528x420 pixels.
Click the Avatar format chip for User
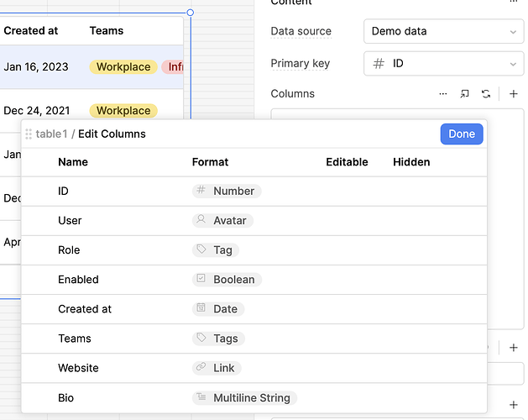[x=222, y=220]
